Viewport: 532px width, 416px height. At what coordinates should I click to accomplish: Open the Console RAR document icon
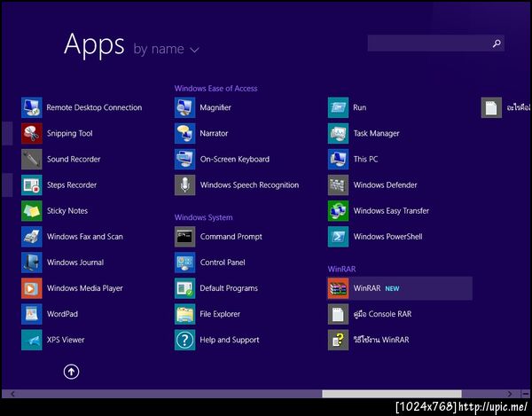coord(339,314)
